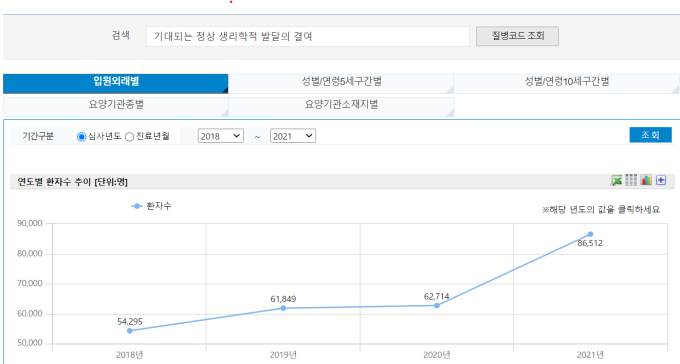Focus the 검색 disease search field
The height and width of the screenshot is (364, 680).
click(x=308, y=36)
